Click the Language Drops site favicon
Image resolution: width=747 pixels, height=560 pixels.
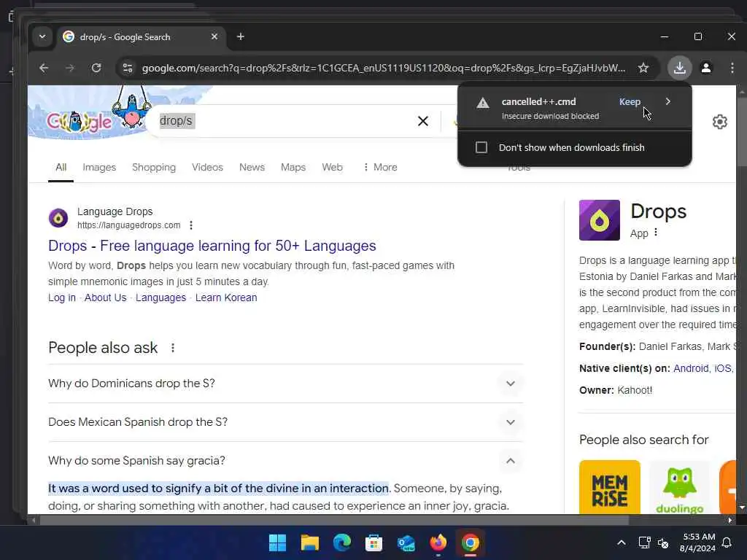coord(58,218)
